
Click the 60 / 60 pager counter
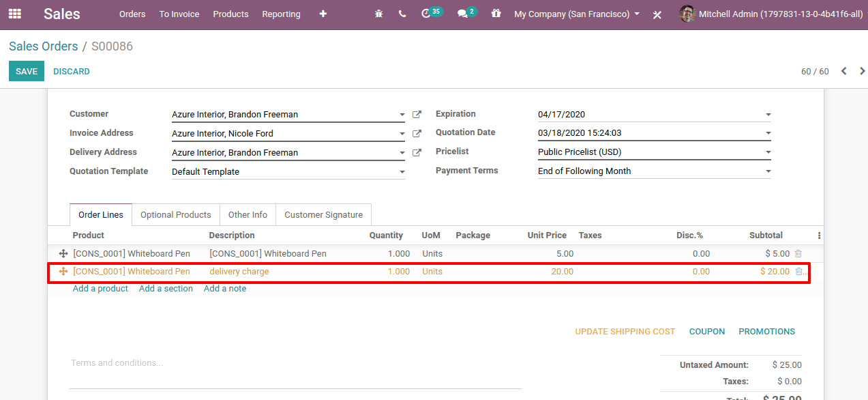tap(815, 72)
